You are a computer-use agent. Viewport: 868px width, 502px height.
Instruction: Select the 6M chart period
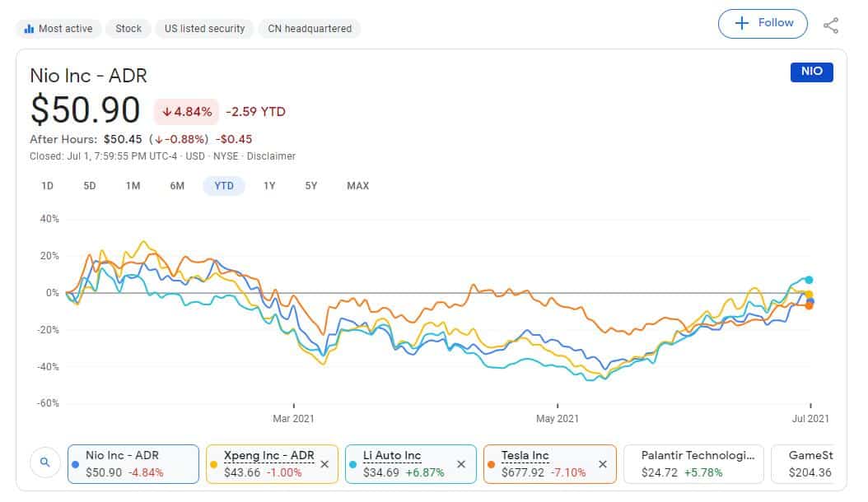click(x=176, y=186)
